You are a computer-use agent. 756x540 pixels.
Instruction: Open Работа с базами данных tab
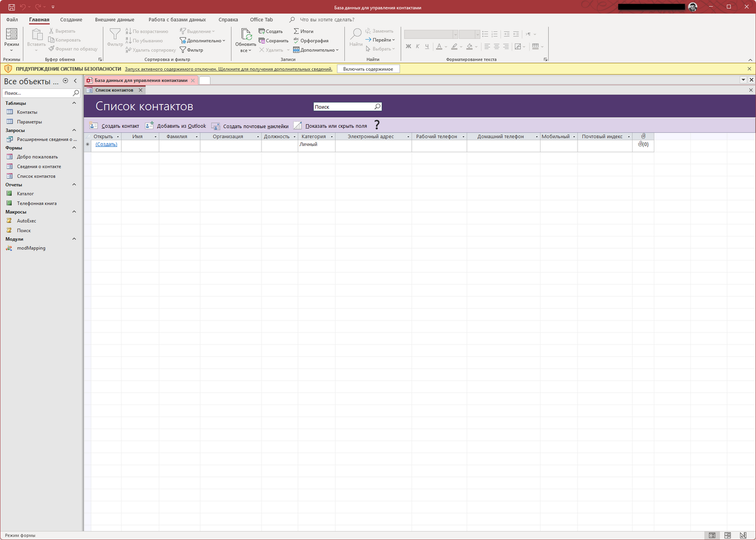point(177,20)
